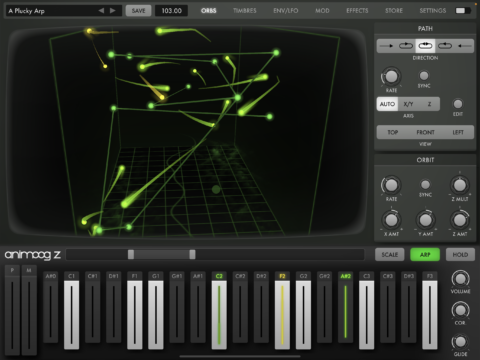Image resolution: width=480 pixels, height=360 pixels.
Task: Click the Save button
Action: click(x=138, y=11)
